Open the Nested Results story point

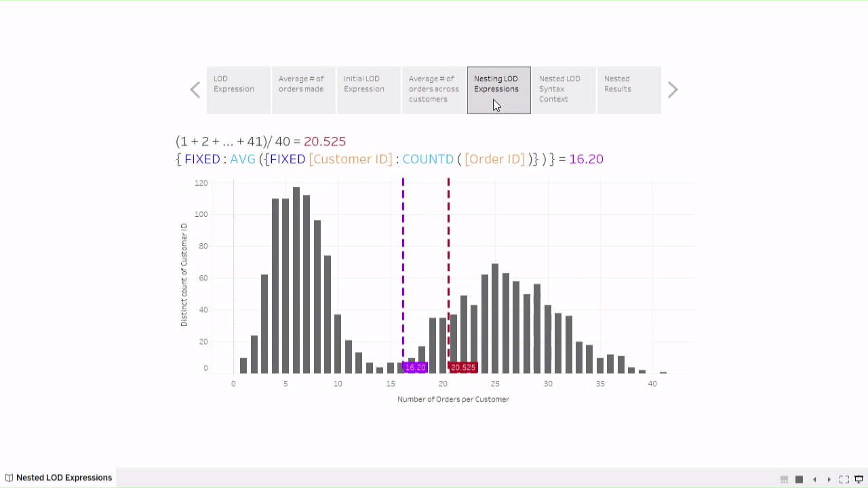629,89
